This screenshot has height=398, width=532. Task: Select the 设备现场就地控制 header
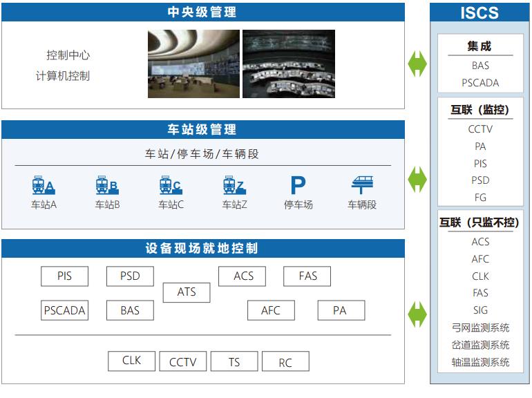tap(202, 248)
